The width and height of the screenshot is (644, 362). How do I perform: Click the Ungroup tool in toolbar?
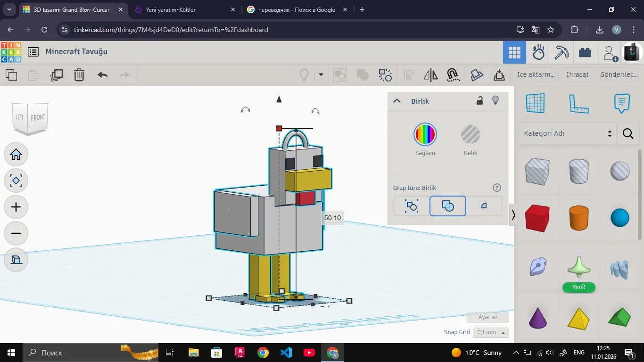(385, 75)
